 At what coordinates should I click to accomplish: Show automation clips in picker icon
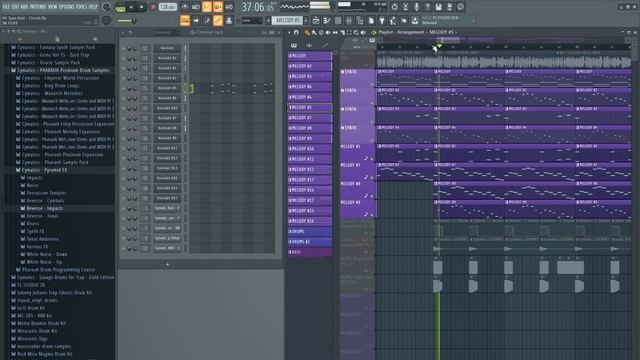tap(325, 45)
